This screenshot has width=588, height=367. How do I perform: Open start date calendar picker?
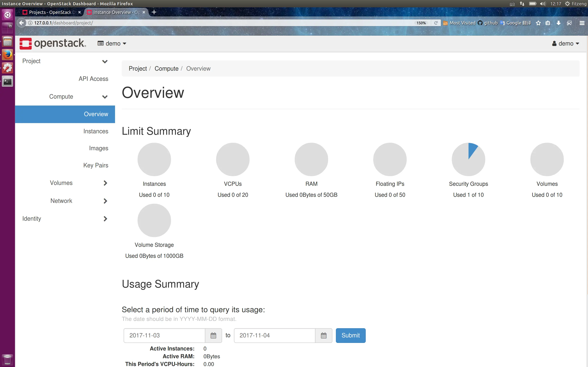213,335
